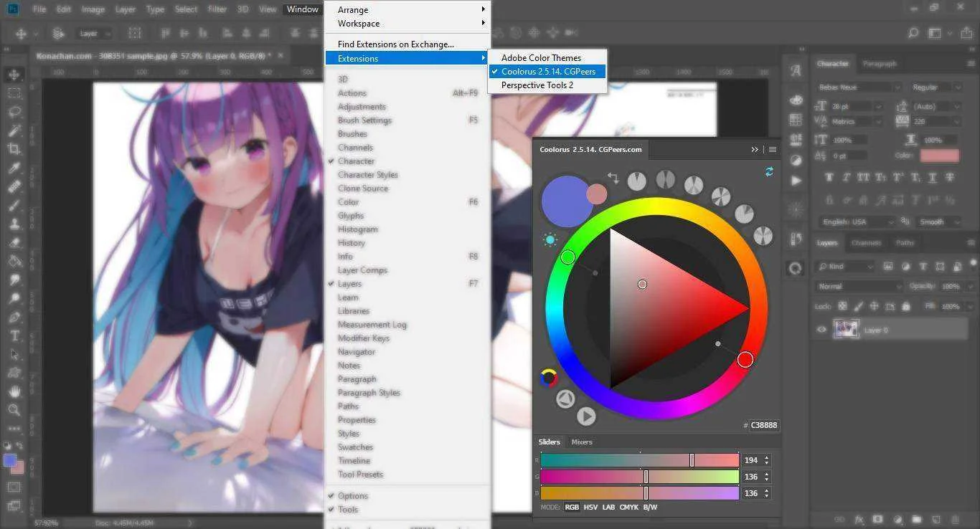Select the HSV slider mode
980x529 pixels.
[590, 507]
